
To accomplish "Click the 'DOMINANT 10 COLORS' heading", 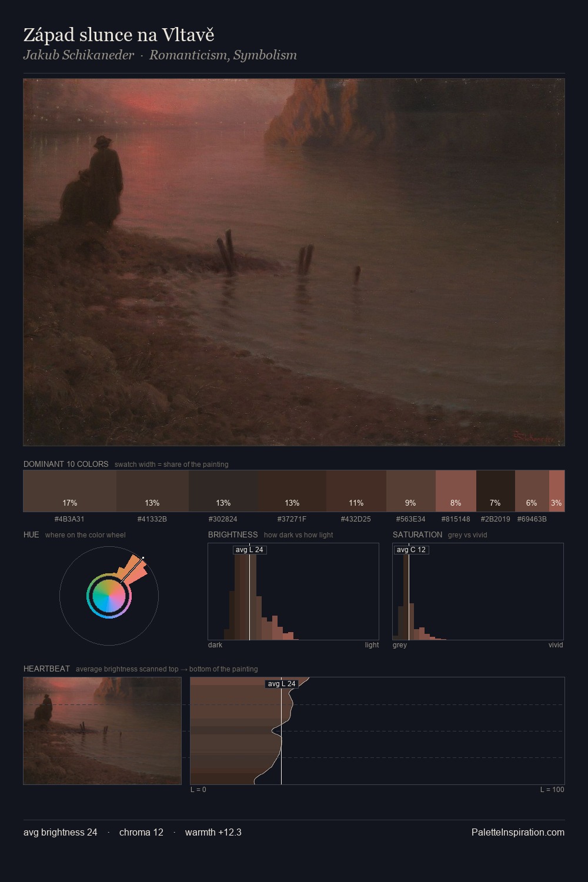I will click(66, 464).
